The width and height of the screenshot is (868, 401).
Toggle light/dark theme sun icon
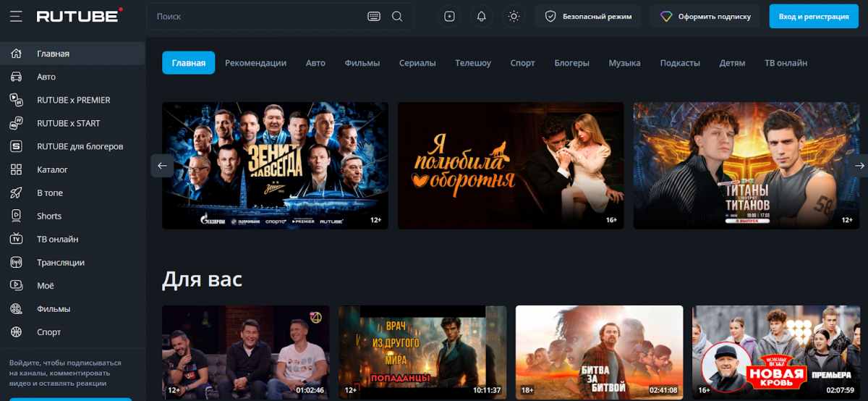pos(514,16)
